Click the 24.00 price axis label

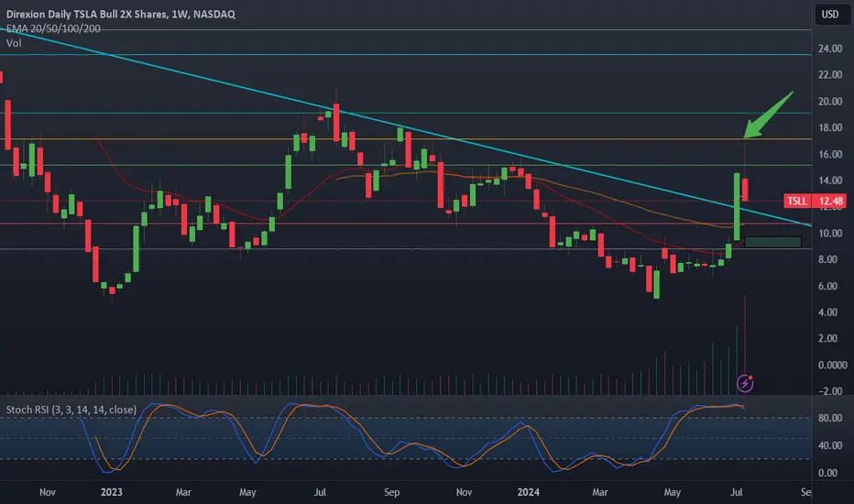coord(830,49)
